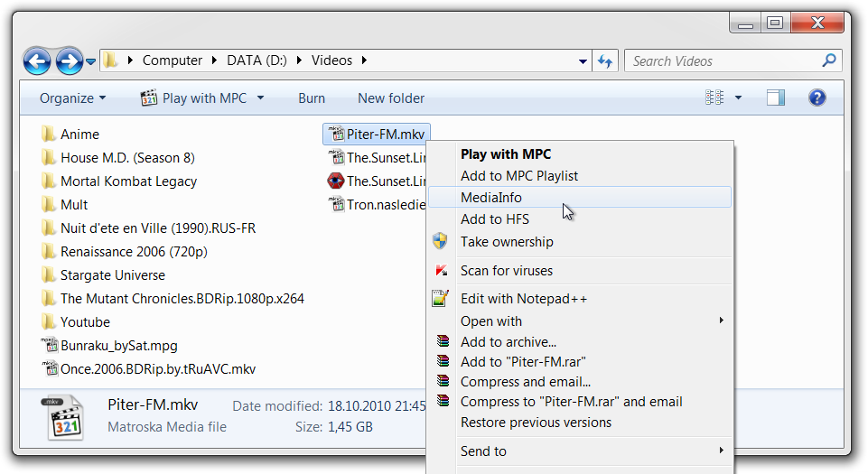Image resolution: width=868 pixels, height=474 pixels.
Task: Expand the view options dropdown arrow
Action: (x=738, y=98)
